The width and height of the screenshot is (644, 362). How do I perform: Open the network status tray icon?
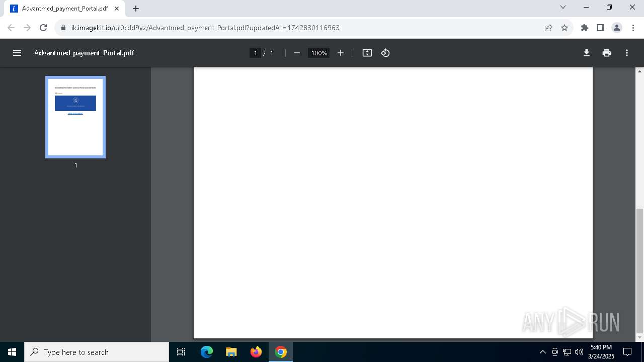tap(567, 352)
